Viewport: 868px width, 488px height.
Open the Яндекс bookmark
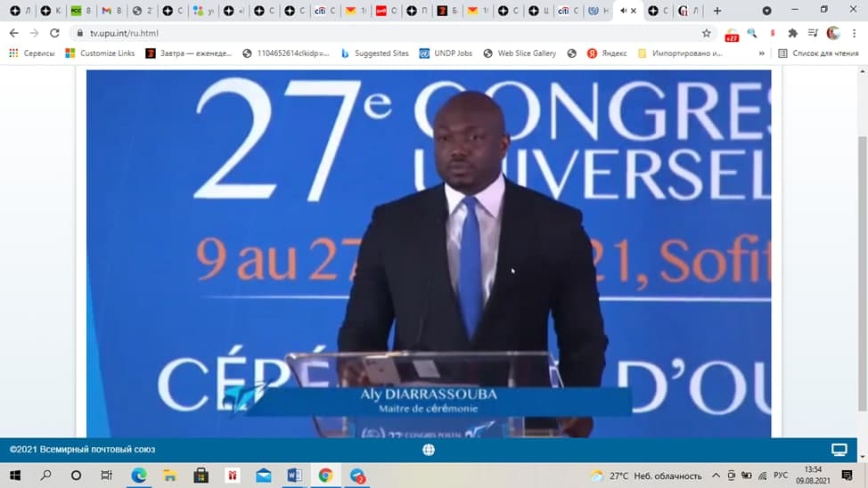pyautogui.click(x=607, y=53)
